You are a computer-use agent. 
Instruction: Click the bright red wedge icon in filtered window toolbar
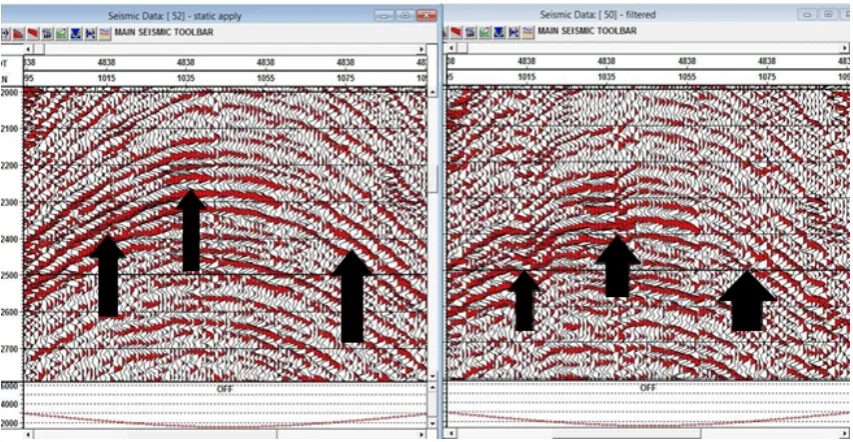point(456,33)
